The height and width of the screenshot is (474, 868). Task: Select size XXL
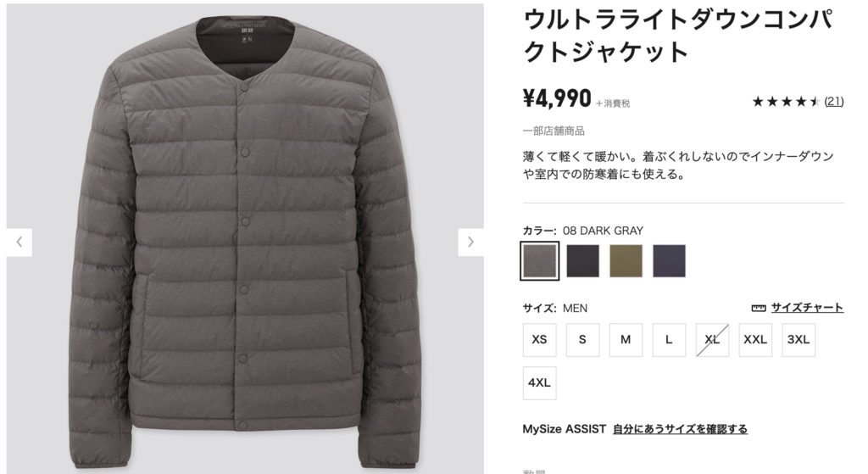755,340
